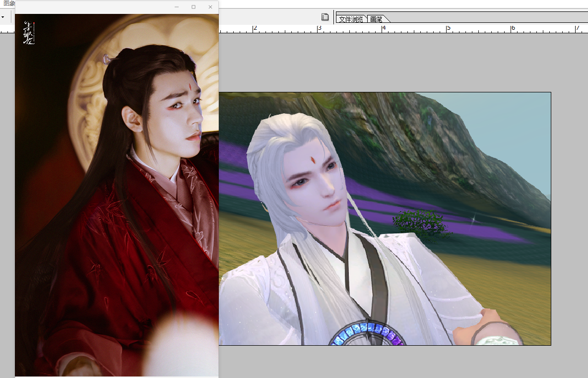Open the 文件浏览 palette tab
Image resolution: width=588 pixels, height=378 pixels.
point(351,19)
